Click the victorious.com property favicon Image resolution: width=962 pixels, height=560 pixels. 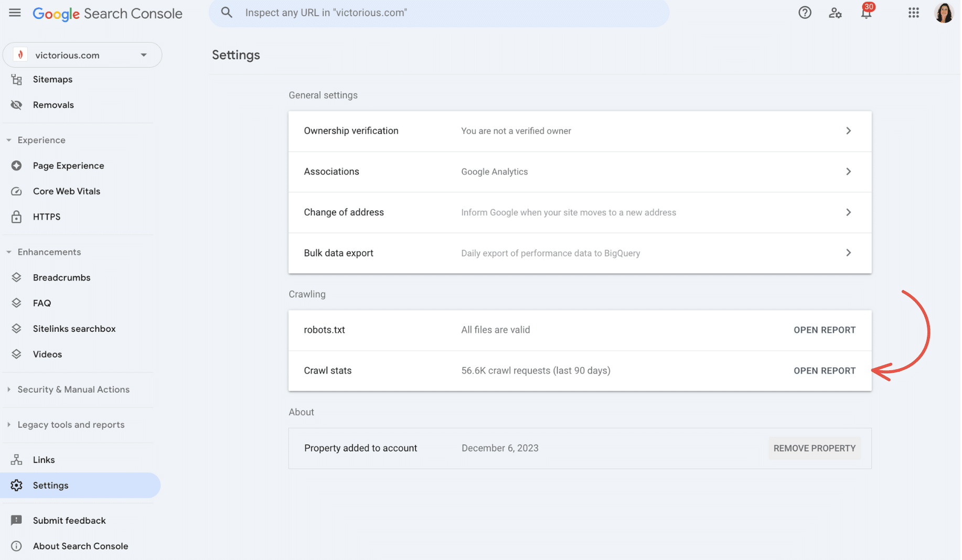(20, 55)
